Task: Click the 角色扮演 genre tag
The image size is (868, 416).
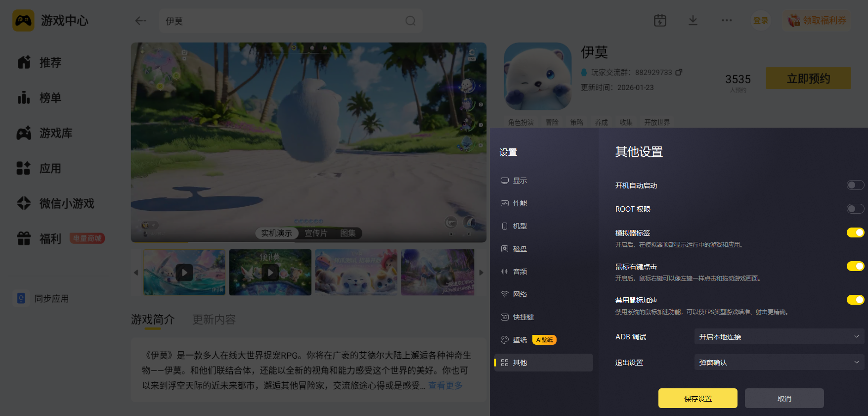Action: click(x=521, y=122)
